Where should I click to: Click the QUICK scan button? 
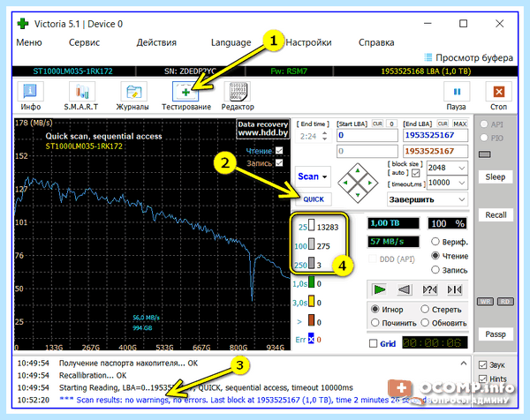click(x=314, y=199)
